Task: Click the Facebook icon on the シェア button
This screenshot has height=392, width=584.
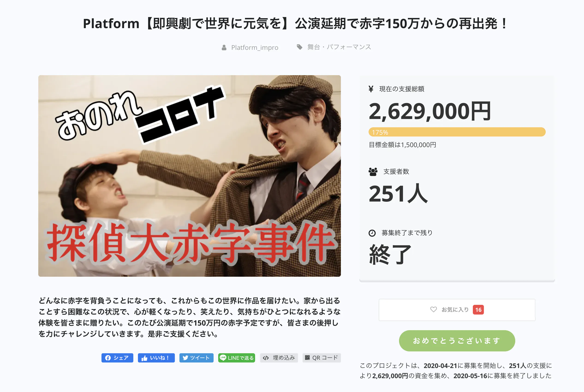Action: pyautogui.click(x=108, y=358)
